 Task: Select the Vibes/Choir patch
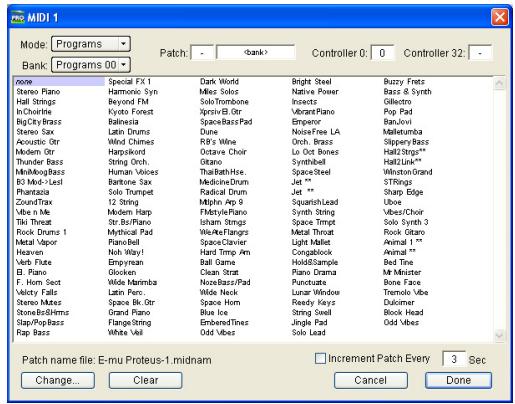point(403,212)
